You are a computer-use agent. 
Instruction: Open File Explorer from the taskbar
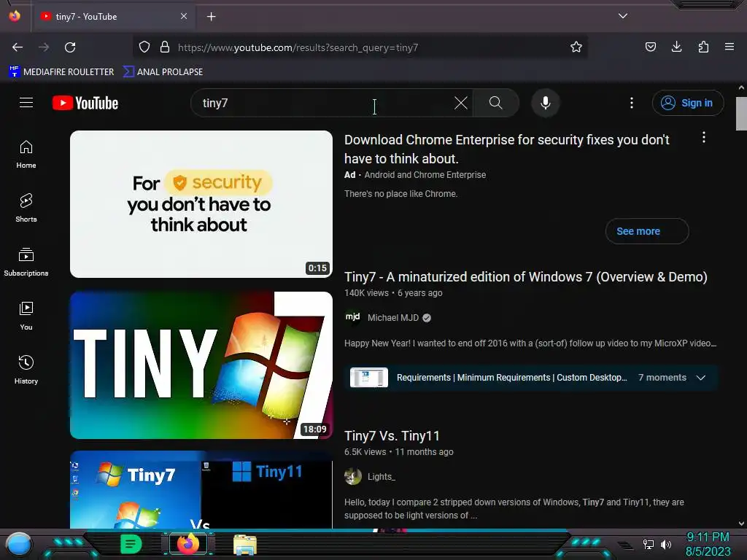[245, 545]
